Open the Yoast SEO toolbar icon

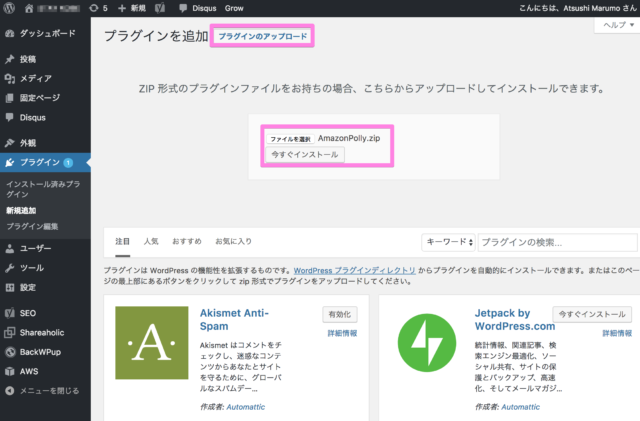160,8
